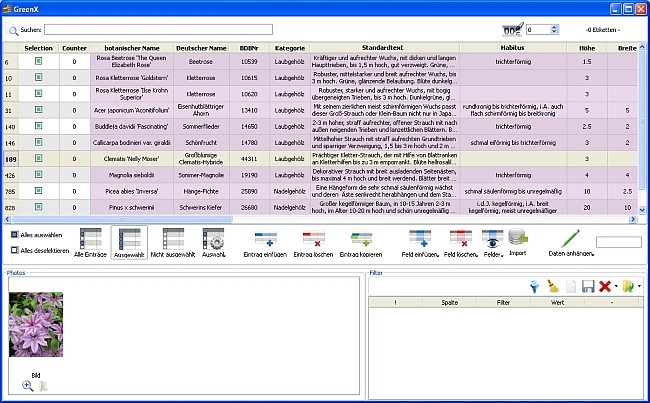650x403 pixels.
Task: Click the input field beside Daten anhängen
Action: click(618, 242)
